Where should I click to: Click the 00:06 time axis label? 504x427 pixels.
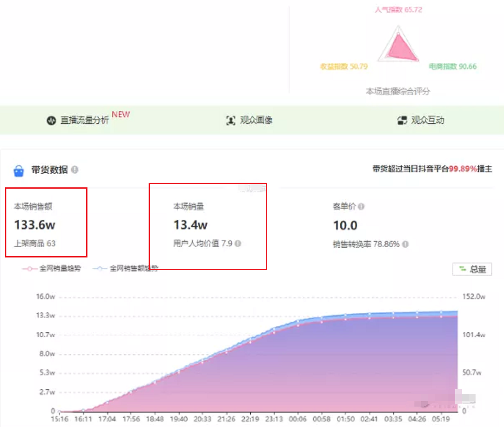pyautogui.click(x=298, y=419)
